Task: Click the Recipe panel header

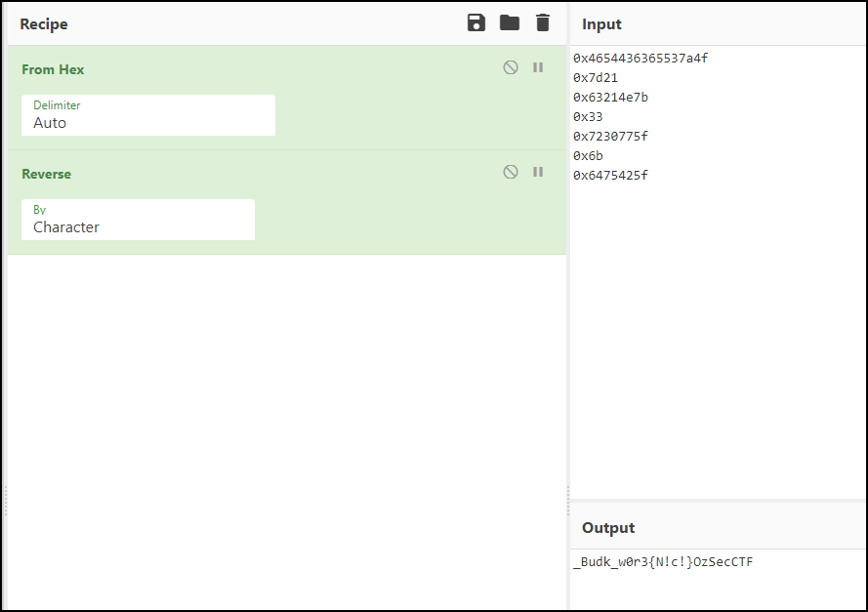Action: point(44,24)
